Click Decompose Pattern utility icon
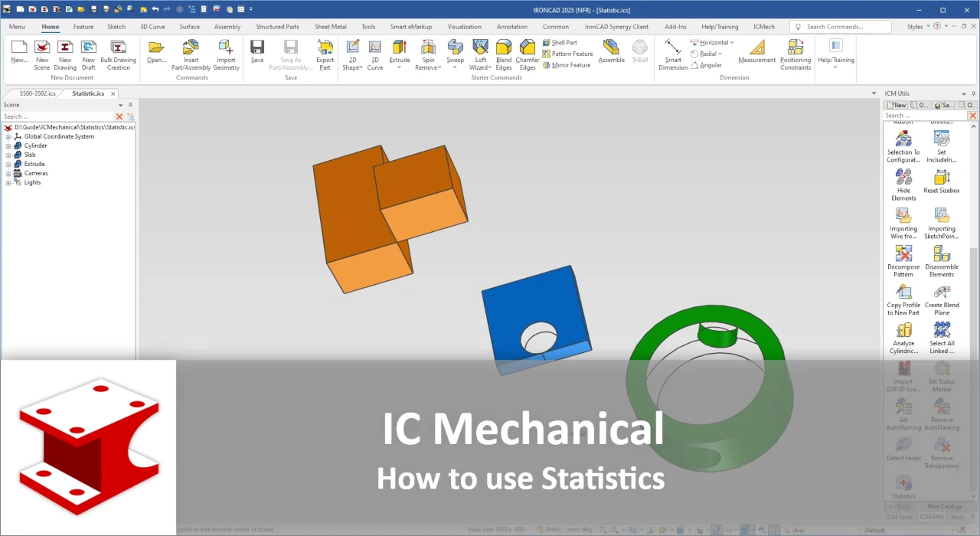Screen dimensions: 980x536 click(x=903, y=253)
